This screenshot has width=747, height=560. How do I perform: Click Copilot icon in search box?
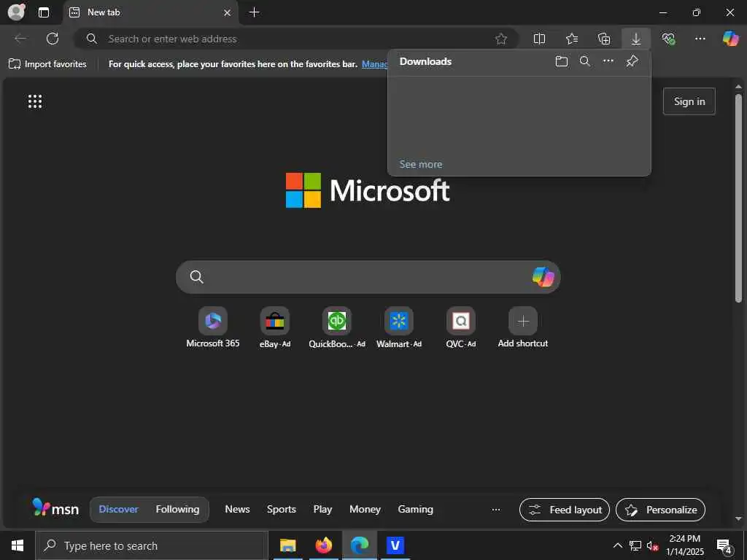click(543, 276)
